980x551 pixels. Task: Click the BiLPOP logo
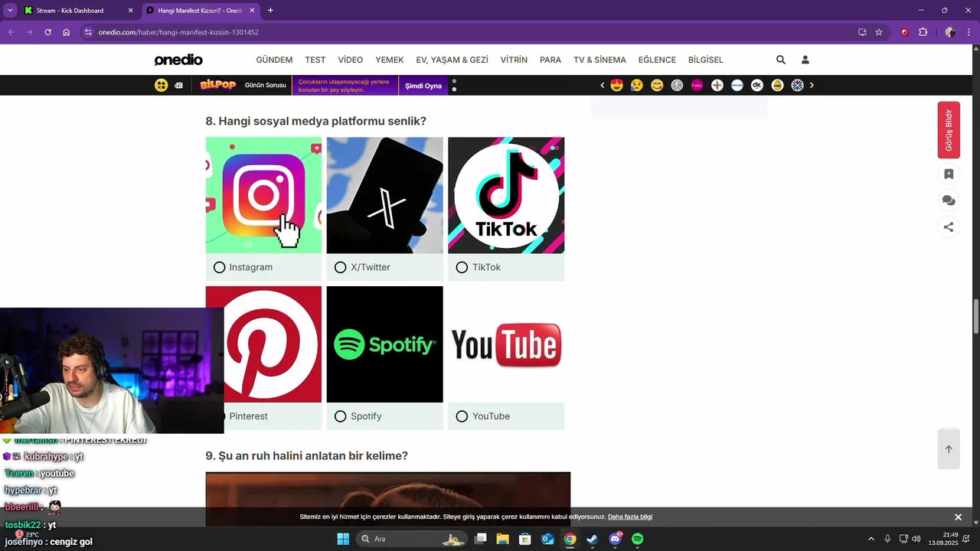click(218, 85)
